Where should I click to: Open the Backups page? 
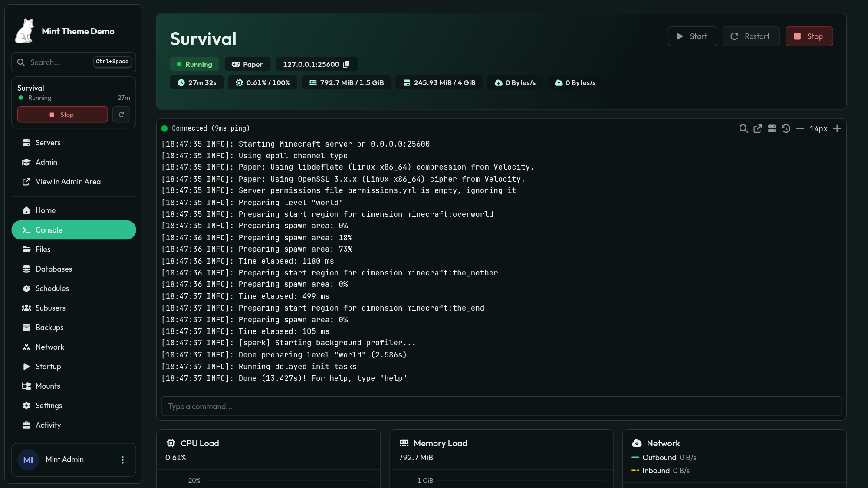tap(73, 328)
